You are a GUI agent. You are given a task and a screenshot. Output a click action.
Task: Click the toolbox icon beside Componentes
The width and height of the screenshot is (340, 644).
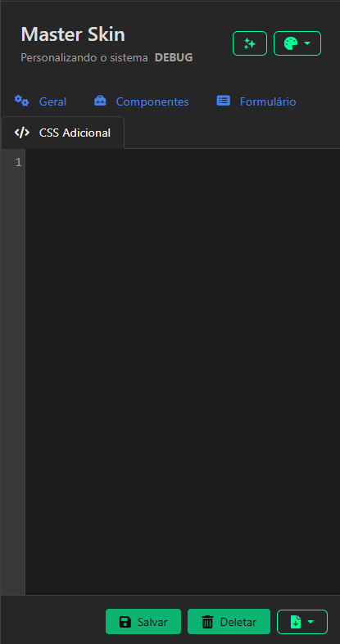coord(100,101)
